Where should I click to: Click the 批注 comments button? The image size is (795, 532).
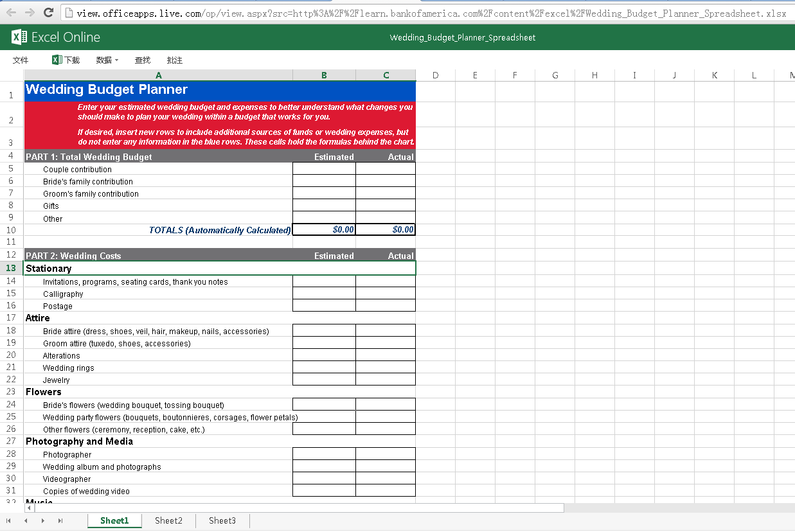pyautogui.click(x=174, y=60)
